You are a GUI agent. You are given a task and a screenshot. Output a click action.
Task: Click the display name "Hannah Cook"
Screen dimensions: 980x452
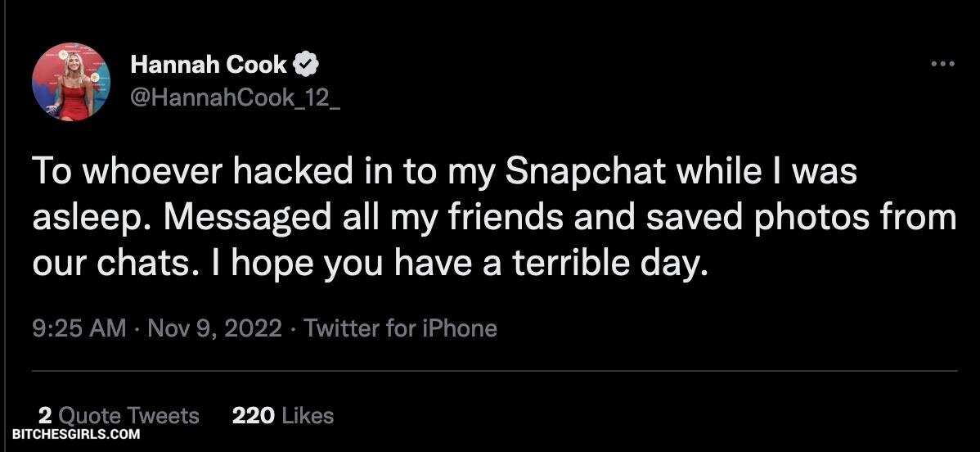click(x=209, y=65)
